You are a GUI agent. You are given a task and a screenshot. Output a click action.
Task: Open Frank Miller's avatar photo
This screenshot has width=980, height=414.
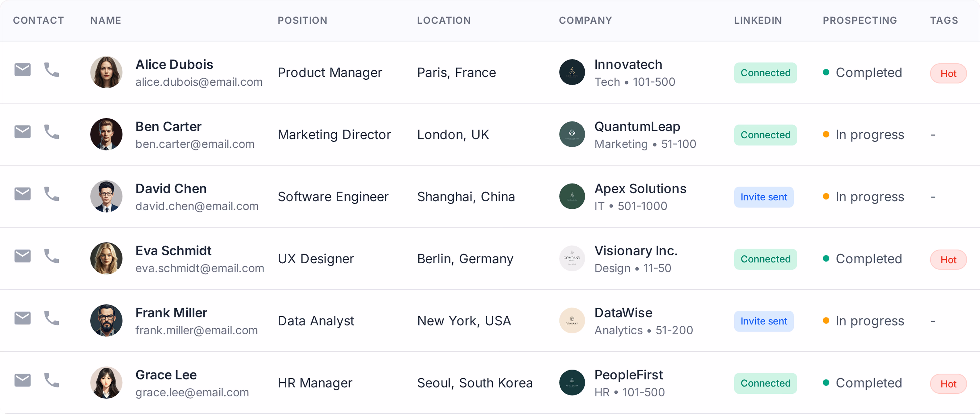pos(106,320)
